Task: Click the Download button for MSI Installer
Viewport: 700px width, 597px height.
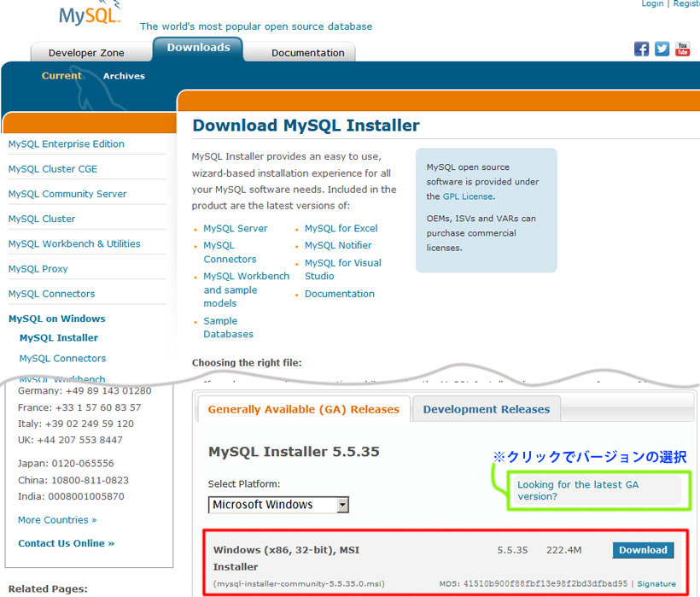Action: [643, 550]
